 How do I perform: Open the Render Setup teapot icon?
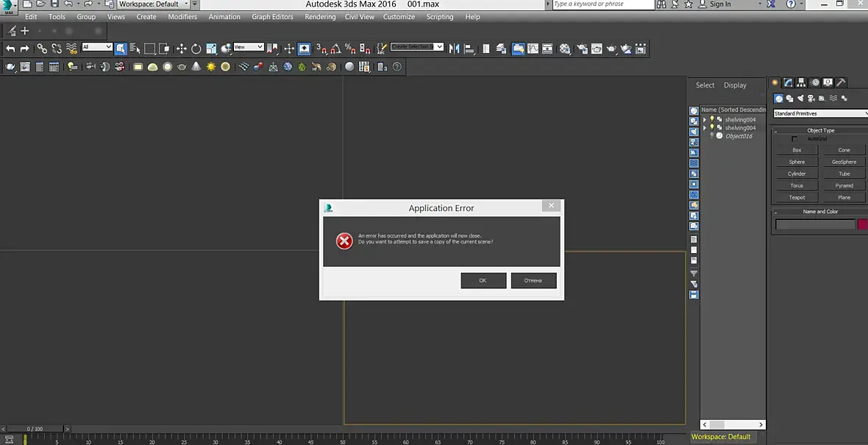pos(582,49)
